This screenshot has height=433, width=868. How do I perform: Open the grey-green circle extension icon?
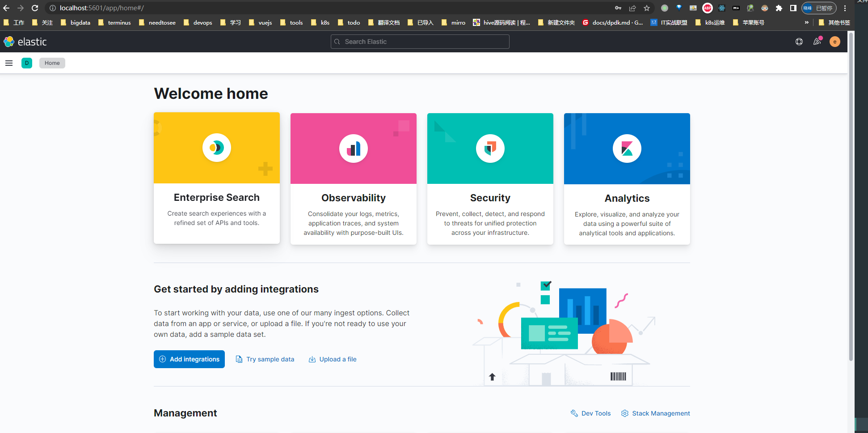(x=665, y=8)
